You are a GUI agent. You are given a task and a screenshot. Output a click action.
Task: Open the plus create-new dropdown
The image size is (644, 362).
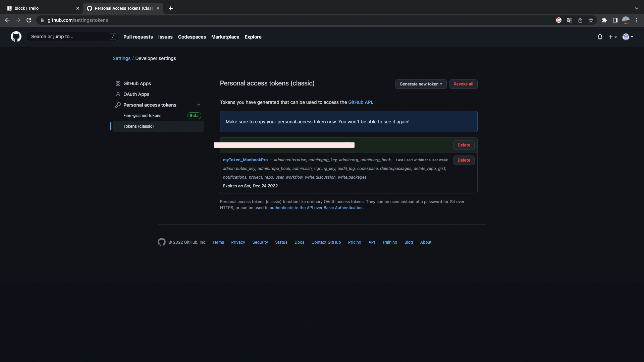612,37
